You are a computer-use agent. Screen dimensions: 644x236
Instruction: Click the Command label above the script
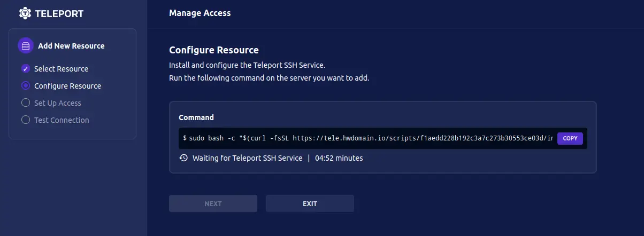(196, 117)
